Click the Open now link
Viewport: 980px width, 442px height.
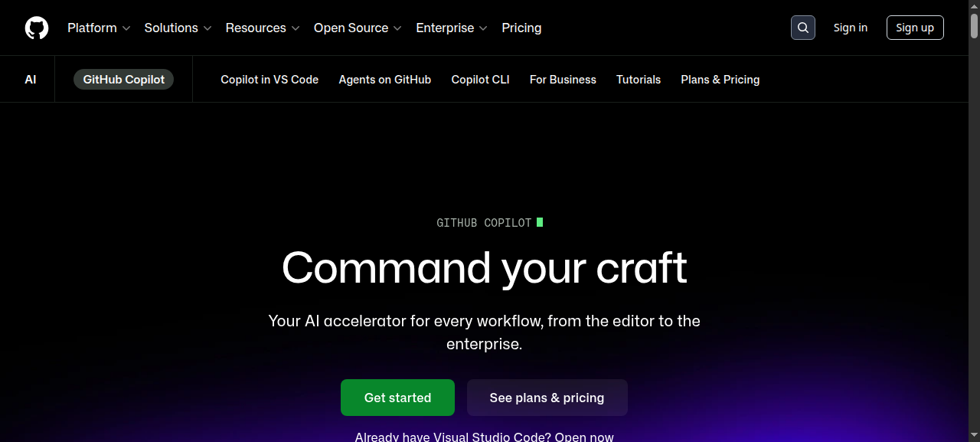coord(584,437)
